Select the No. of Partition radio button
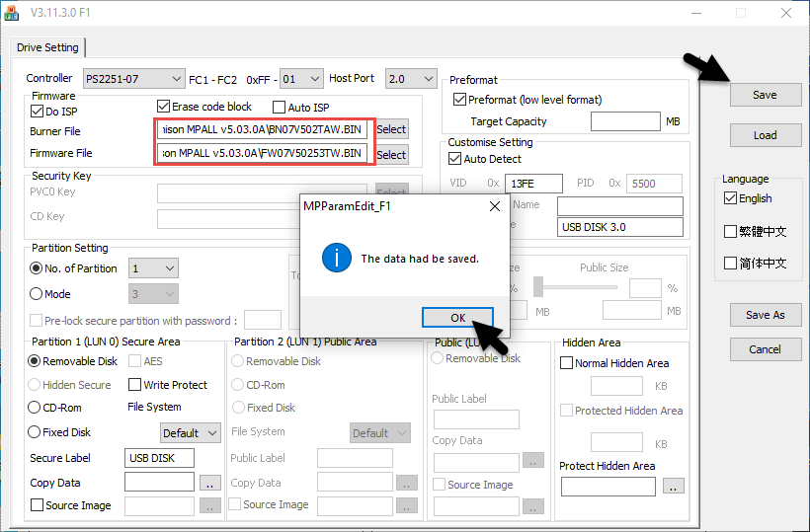The height and width of the screenshot is (532, 810). click(x=37, y=268)
